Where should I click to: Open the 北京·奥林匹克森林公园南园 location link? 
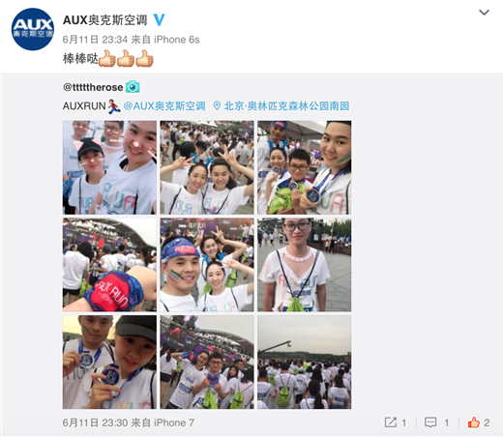(x=286, y=106)
